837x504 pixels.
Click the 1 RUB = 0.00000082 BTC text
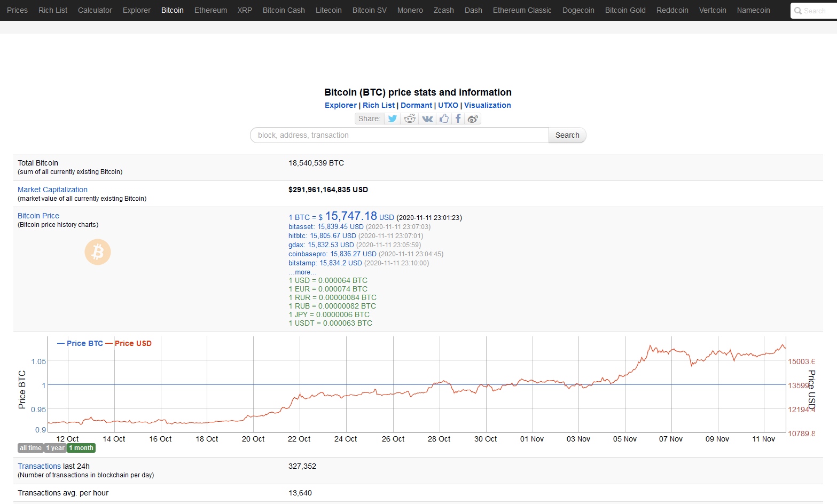[332, 306]
